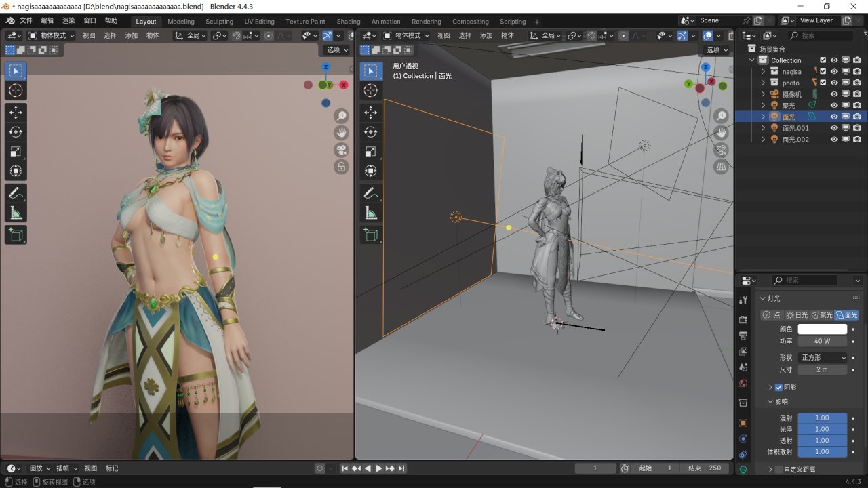Select the Scale tool in right viewport
Image resolution: width=868 pixels, height=488 pixels.
(371, 151)
